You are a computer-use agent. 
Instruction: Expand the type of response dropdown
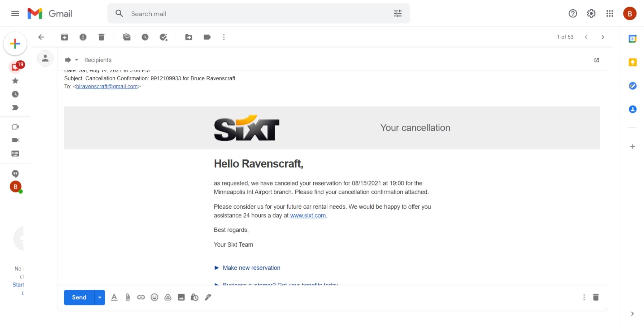[71, 60]
